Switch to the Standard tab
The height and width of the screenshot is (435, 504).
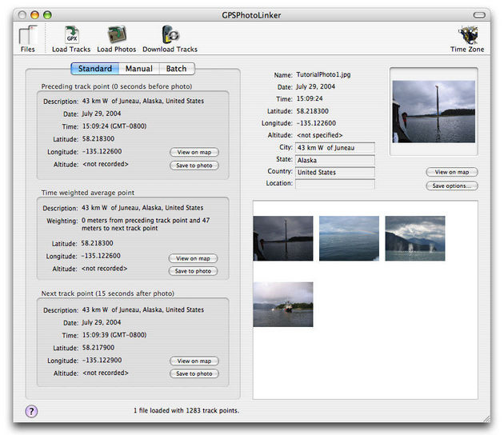(94, 69)
